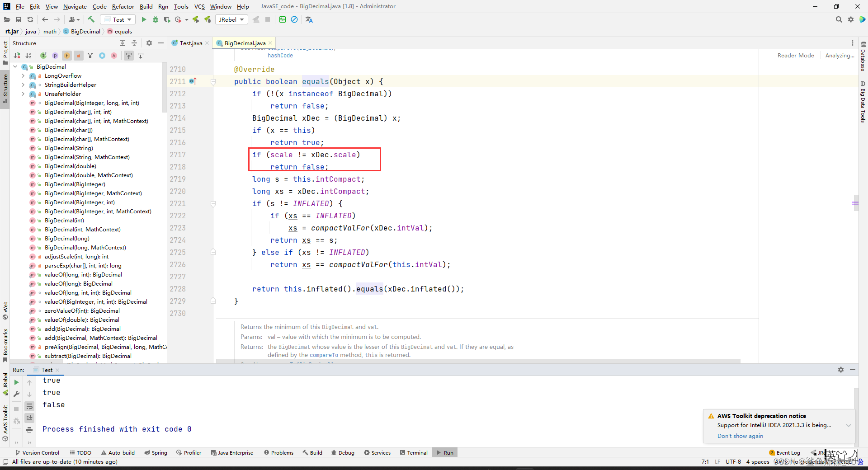The height and width of the screenshot is (470, 868).
Task: Toggle Show Properties filter
Action: coord(55,56)
